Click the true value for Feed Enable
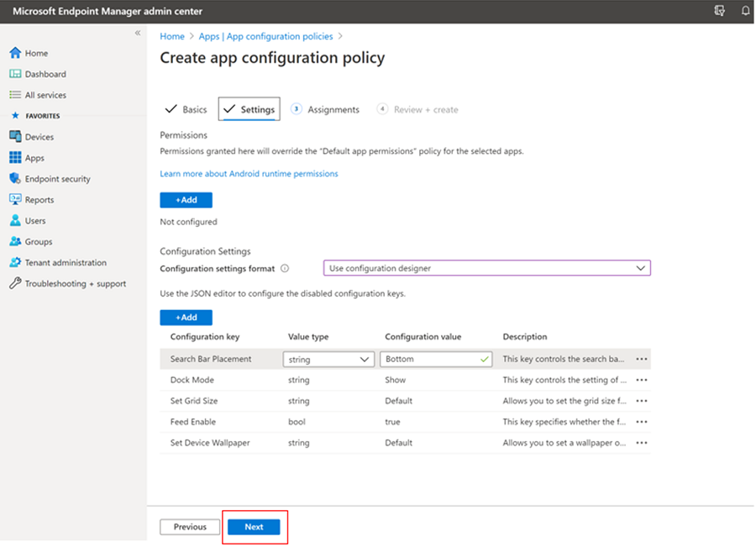756x547 pixels. (x=392, y=422)
